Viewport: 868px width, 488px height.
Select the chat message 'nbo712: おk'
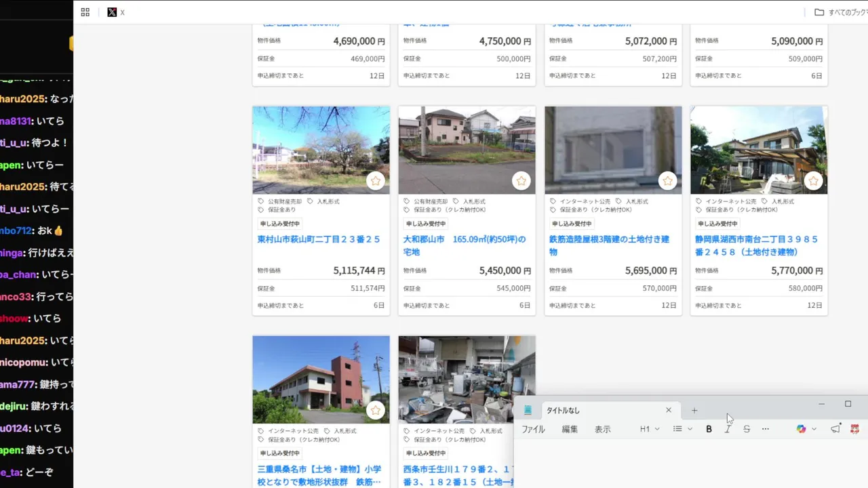[32, 230]
